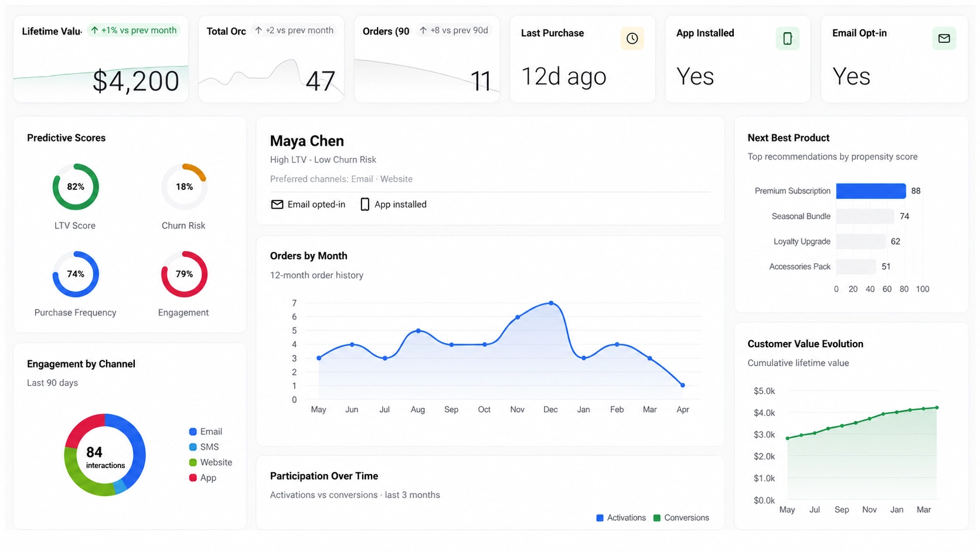Click the up arrow in Lifetime Value badge
The image size is (980, 552).
(x=94, y=30)
